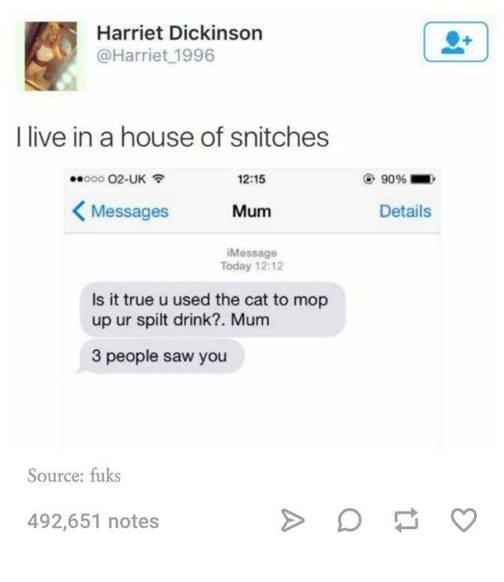The height and width of the screenshot is (582, 504).
Task: Tap the 12:15 status bar clock
Action: 252,179
